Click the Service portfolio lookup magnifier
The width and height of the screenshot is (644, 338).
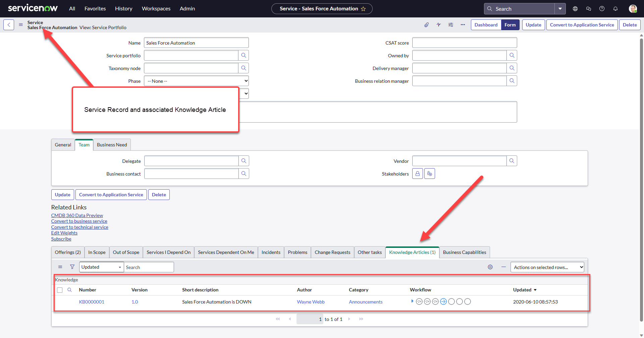244,55
